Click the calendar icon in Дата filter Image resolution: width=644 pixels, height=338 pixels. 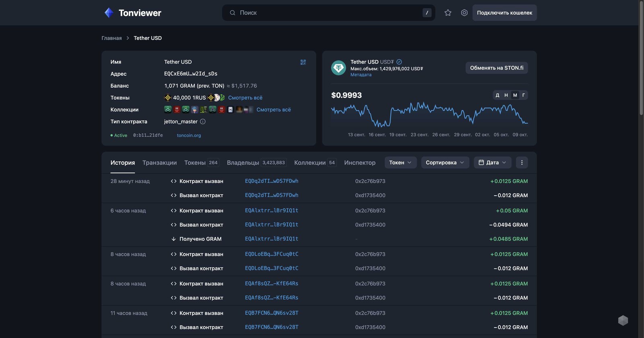(481, 163)
